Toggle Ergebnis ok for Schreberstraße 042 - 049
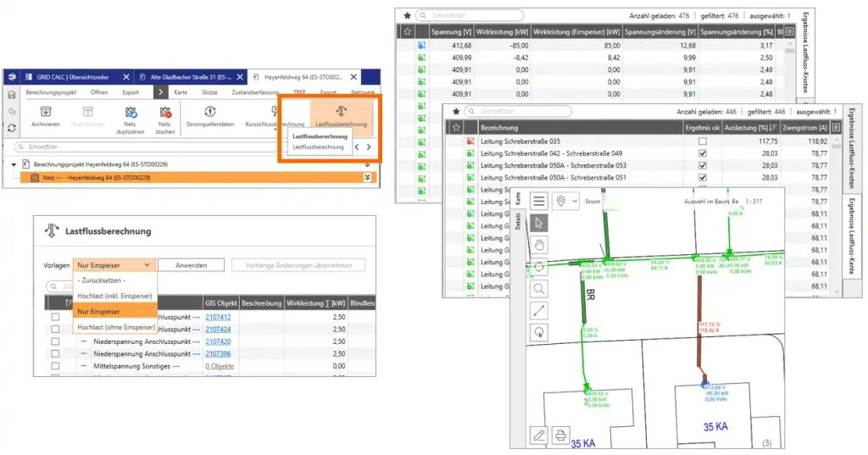The height and width of the screenshot is (455, 868). coord(703,153)
